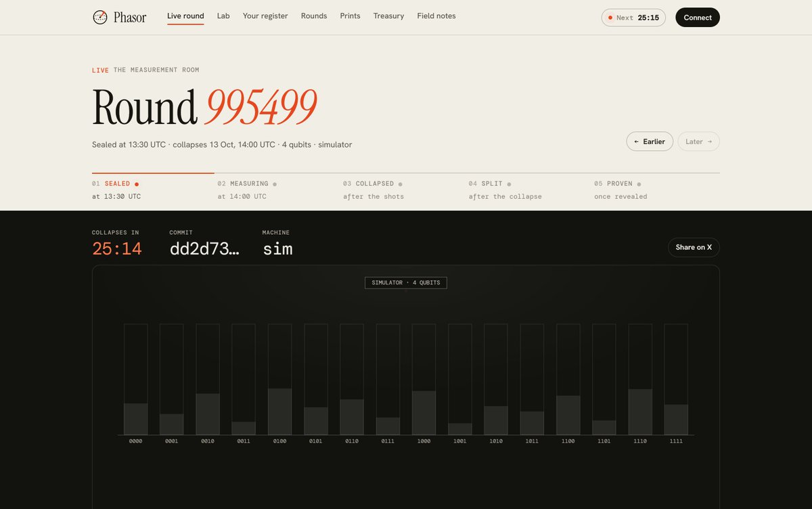Screen dimensions: 812x509
Task: Select the 0111 state bar
Action: [388, 379]
